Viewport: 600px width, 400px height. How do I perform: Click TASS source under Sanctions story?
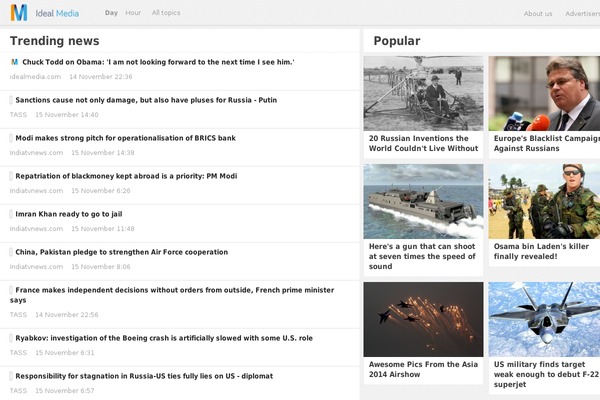pyautogui.click(x=18, y=114)
